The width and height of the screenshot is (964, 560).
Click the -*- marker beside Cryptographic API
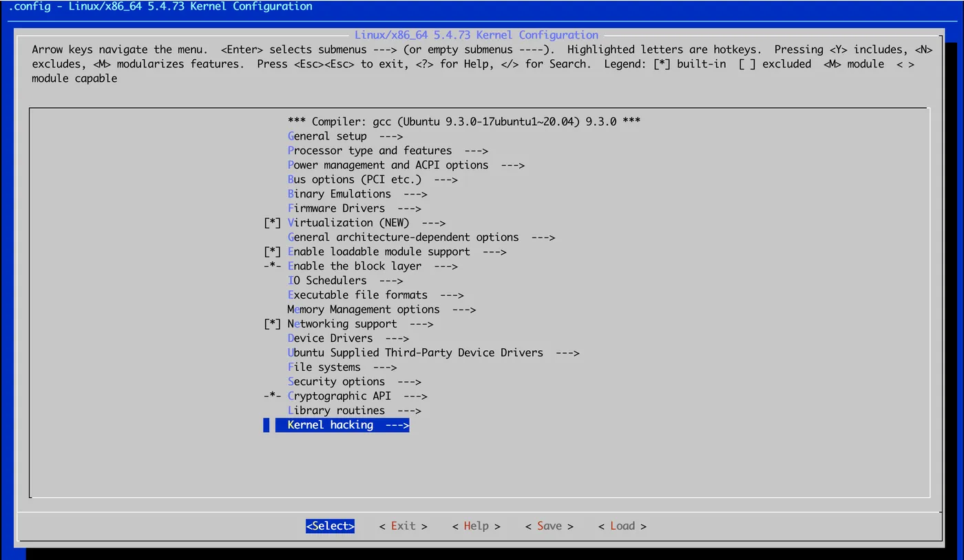pos(273,396)
